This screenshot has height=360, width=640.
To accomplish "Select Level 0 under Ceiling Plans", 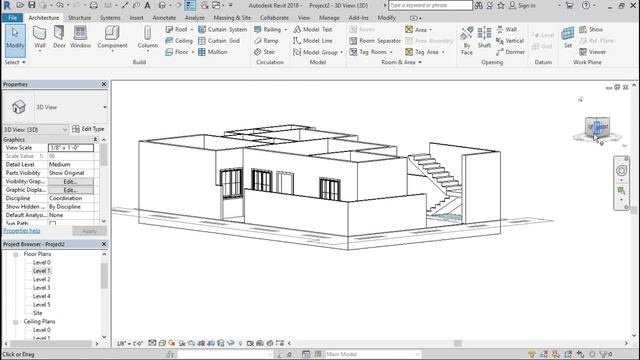I will coord(42,330).
